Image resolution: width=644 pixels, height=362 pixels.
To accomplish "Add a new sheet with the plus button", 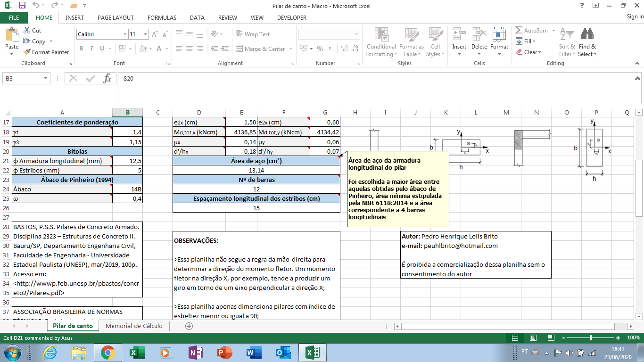I will point(189,326).
